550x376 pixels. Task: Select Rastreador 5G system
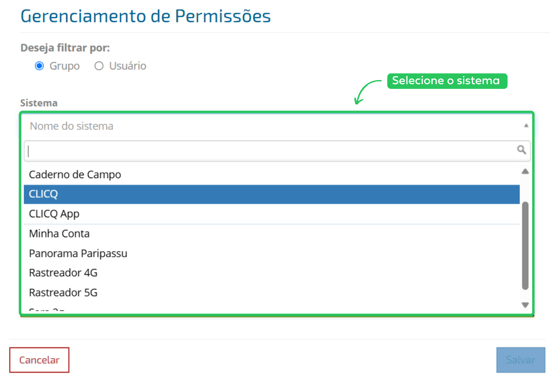coord(271,293)
